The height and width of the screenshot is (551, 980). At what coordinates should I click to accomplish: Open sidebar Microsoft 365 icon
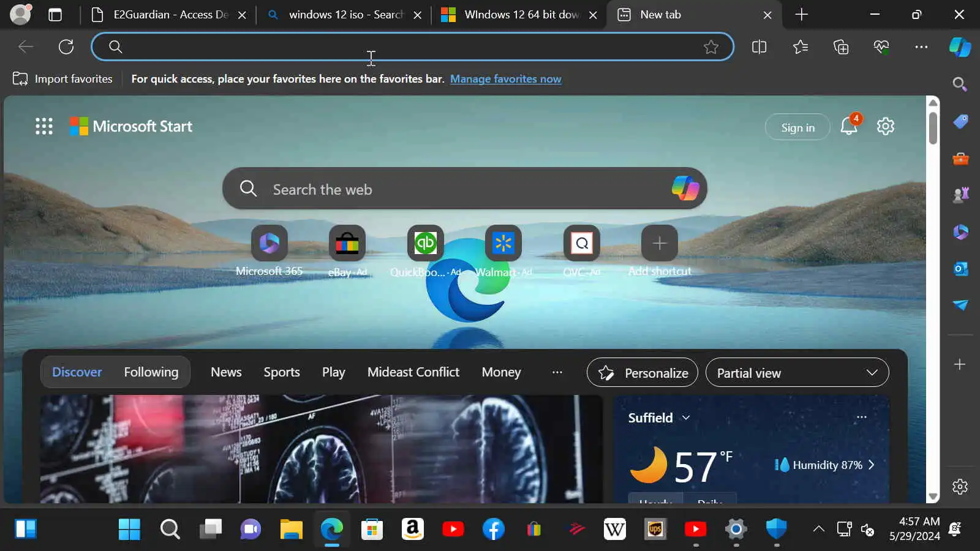click(960, 231)
